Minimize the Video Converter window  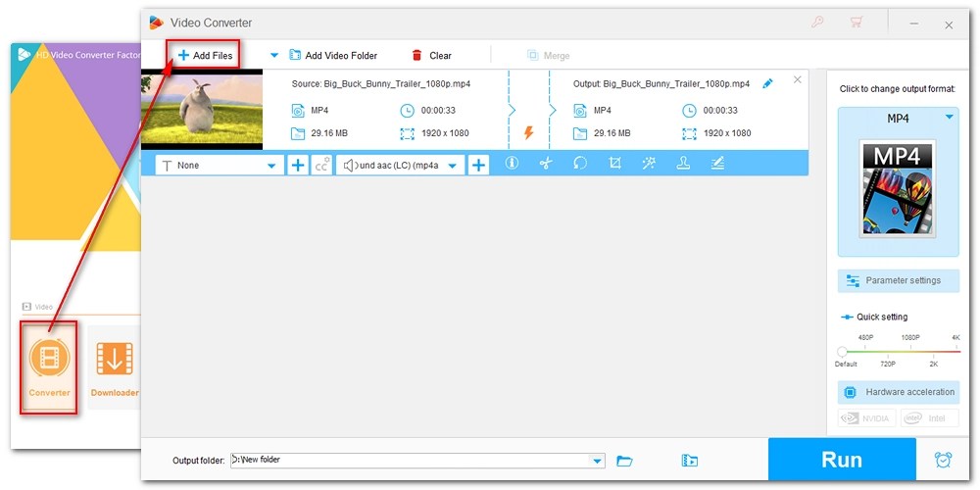914,24
